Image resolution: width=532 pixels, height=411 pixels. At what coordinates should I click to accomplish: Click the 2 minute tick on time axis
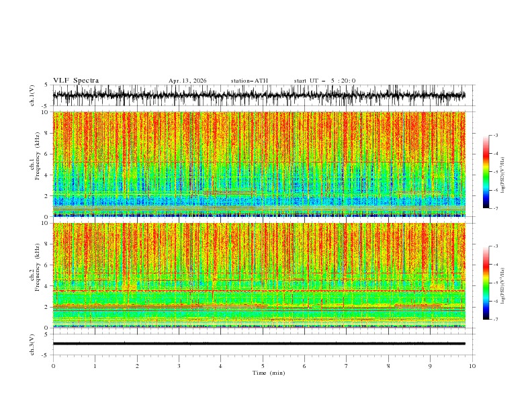(x=137, y=366)
